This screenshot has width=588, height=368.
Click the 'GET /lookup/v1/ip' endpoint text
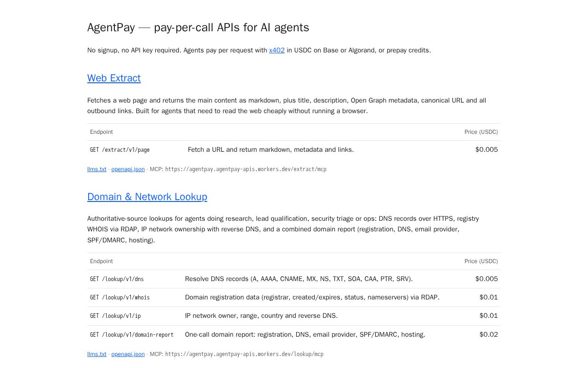point(115,316)
